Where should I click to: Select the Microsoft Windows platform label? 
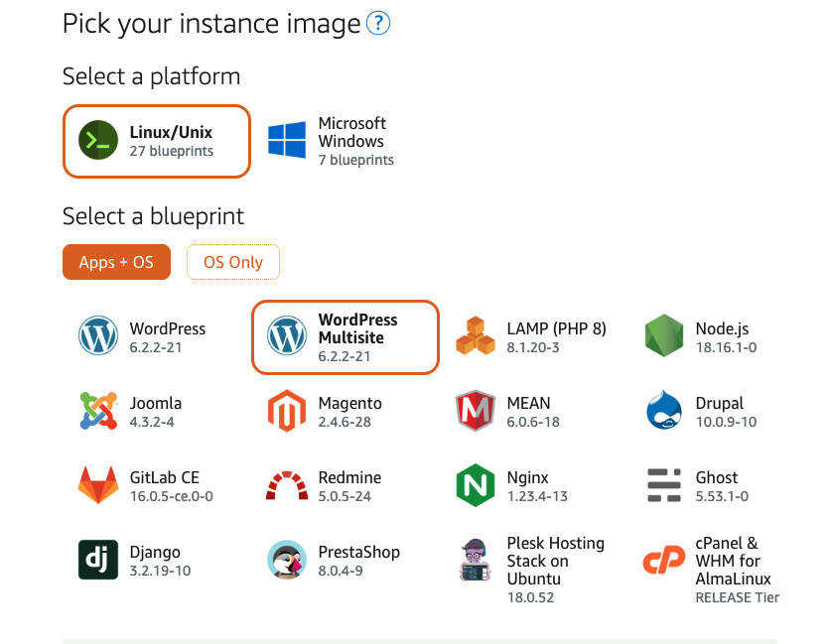pyautogui.click(x=351, y=132)
